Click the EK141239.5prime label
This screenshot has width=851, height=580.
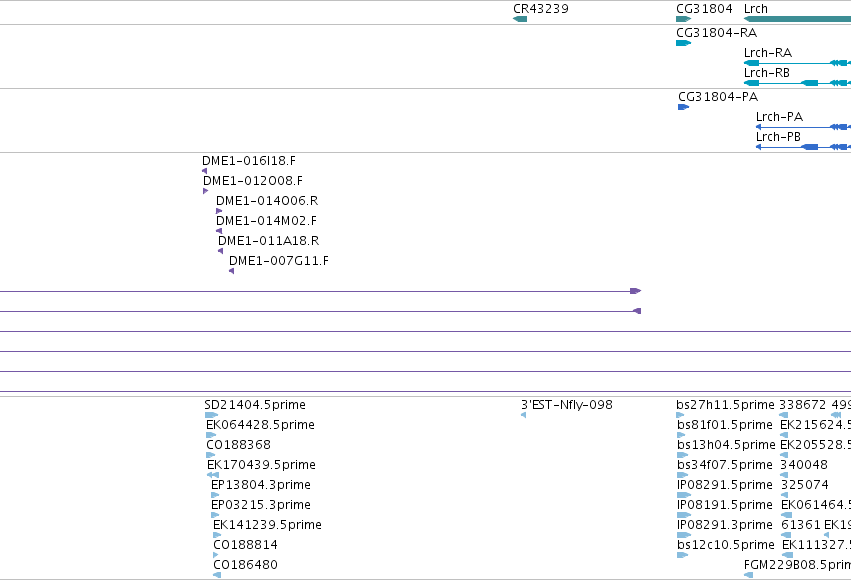(267, 525)
